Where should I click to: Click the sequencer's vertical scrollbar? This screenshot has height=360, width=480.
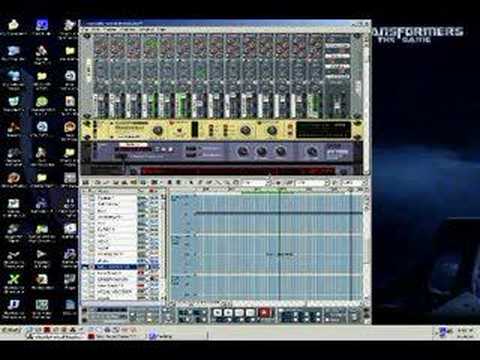[x=366, y=247]
